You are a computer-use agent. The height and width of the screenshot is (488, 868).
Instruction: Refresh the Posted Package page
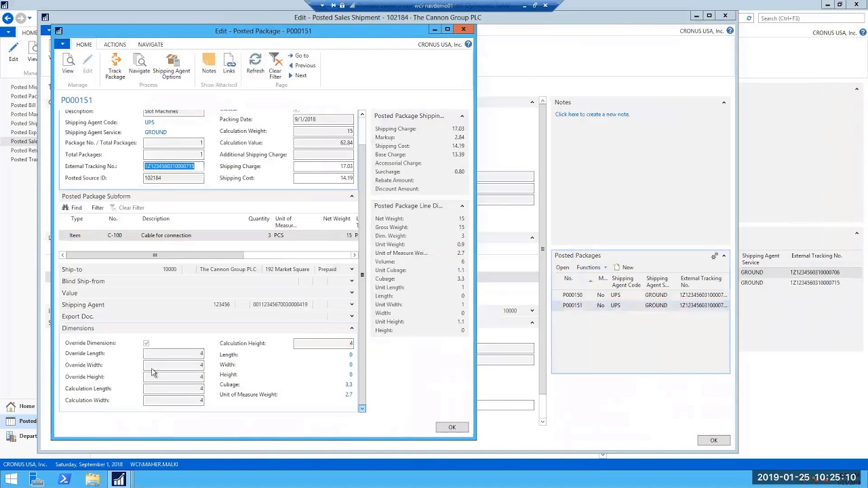256,64
